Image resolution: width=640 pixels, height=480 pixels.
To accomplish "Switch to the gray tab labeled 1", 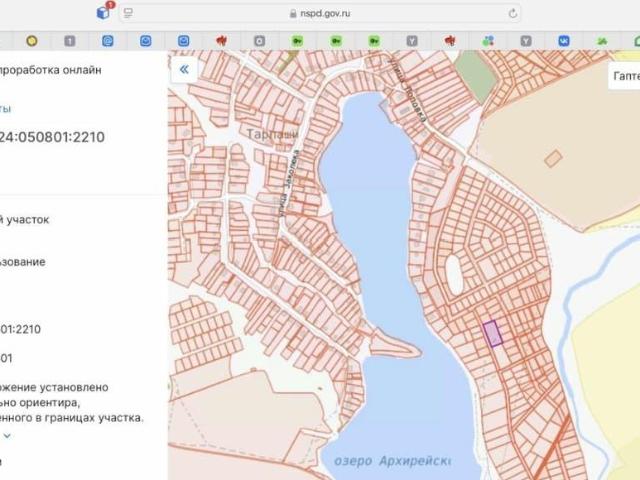I will click(x=70, y=41).
